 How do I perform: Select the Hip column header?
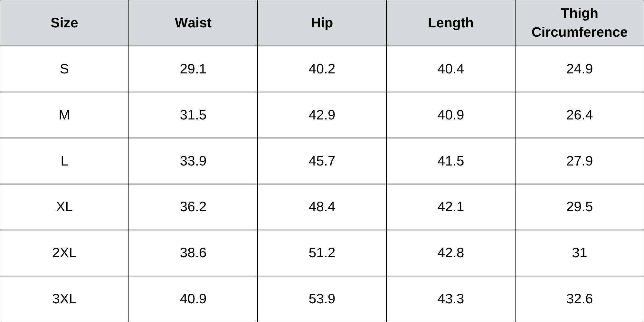tap(322, 23)
